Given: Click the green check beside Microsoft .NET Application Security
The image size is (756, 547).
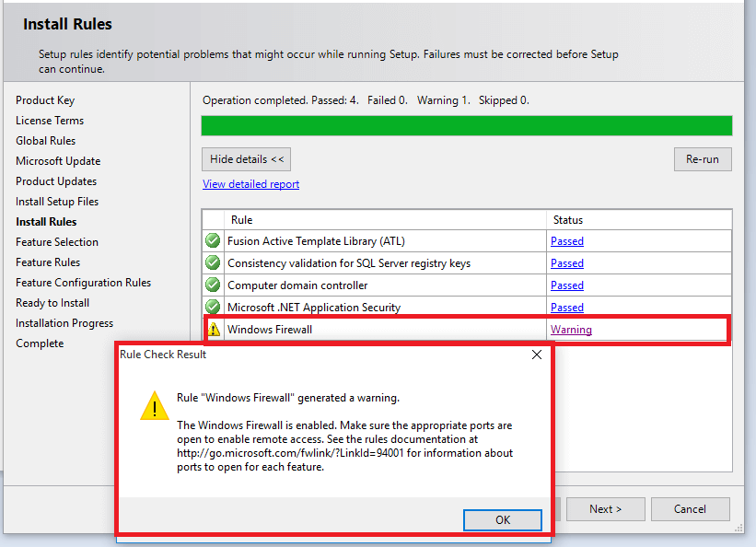Looking at the screenshot, I should (213, 308).
